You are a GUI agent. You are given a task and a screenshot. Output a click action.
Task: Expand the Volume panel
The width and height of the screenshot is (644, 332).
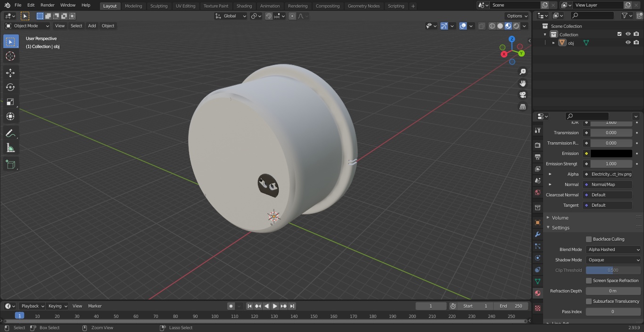coord(560,218)
